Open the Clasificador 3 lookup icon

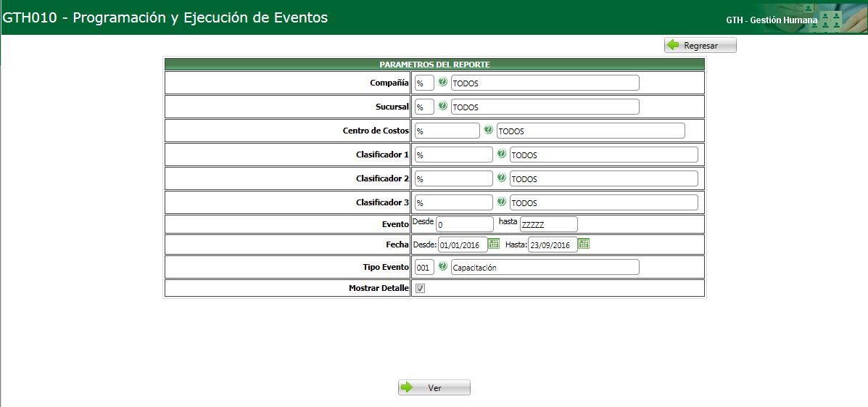pos(502,201)
